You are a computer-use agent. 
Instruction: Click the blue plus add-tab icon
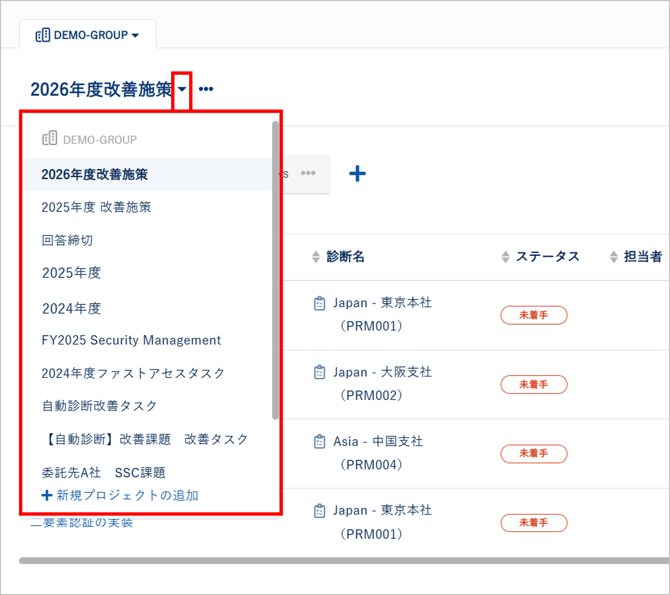(357, 174)
